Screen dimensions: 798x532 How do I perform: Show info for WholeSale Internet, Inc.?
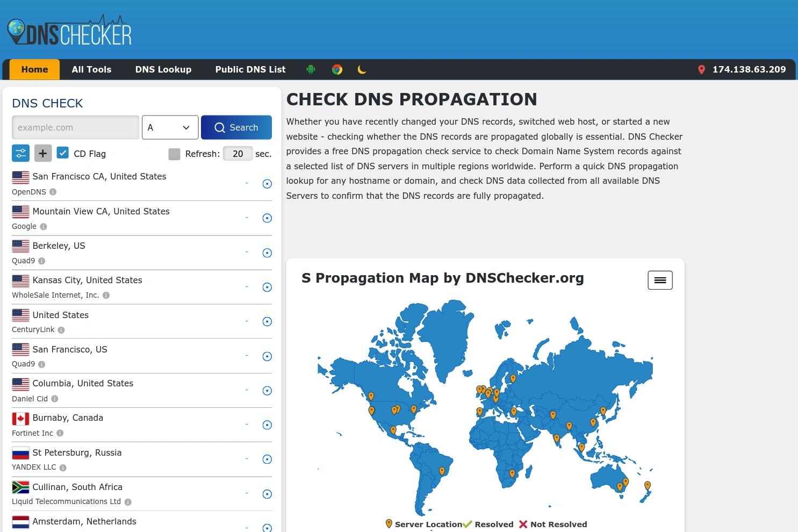106,295
